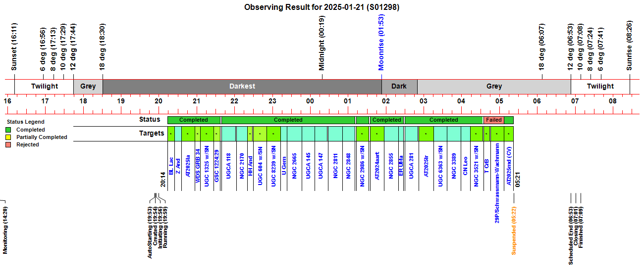Click the Moonrise (01:53) marker
Viewport: 644px width, 277px height.
pos(381,42)
